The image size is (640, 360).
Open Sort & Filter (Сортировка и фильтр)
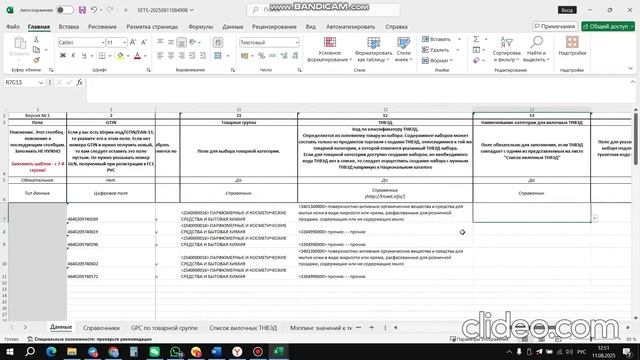coord(506,49)
